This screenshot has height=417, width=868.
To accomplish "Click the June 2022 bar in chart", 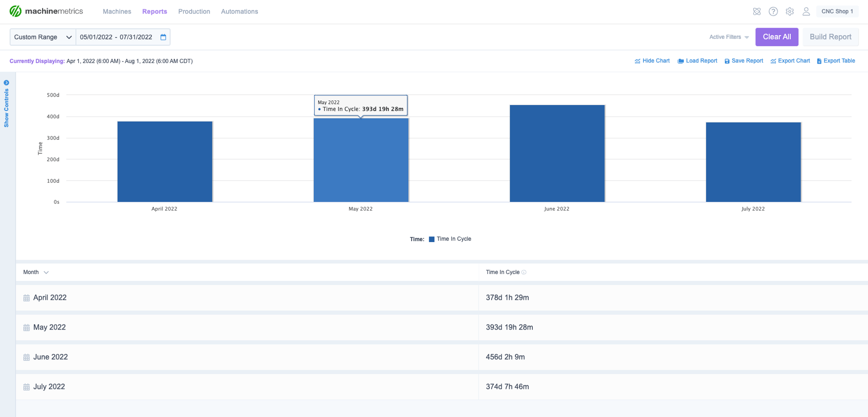I will (x=557, y=154).
